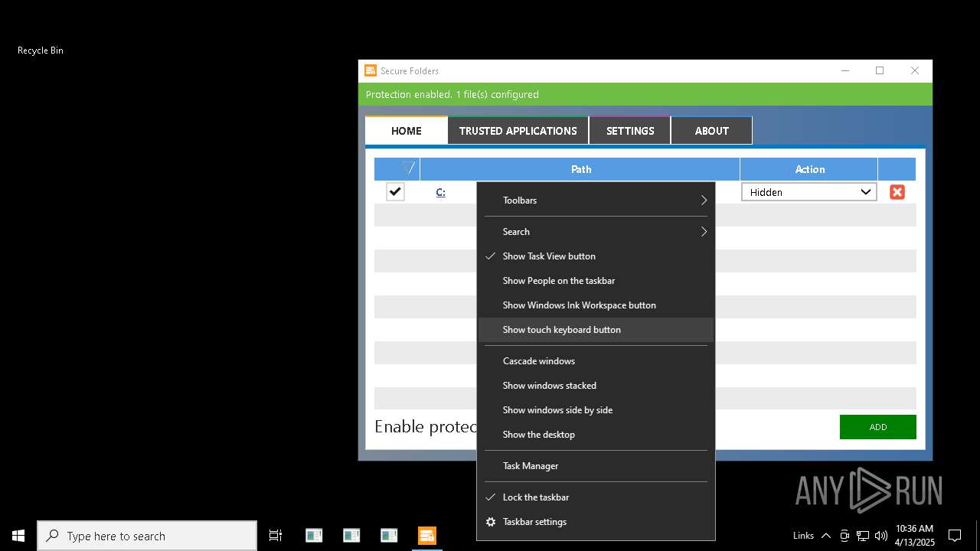Image resolution: width=980 pixels, height=551 pixels.
Task: Close the Secure Folders window
Action: [x=915, y=70]
